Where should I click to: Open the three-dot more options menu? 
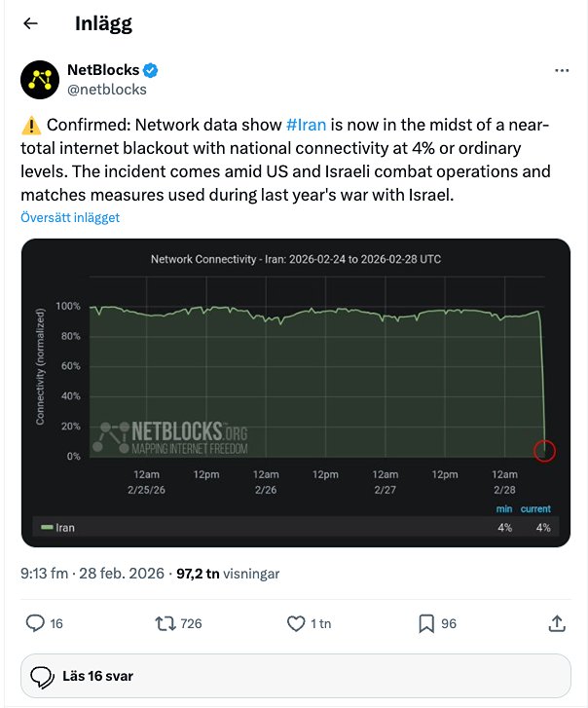tap(561, 71)
